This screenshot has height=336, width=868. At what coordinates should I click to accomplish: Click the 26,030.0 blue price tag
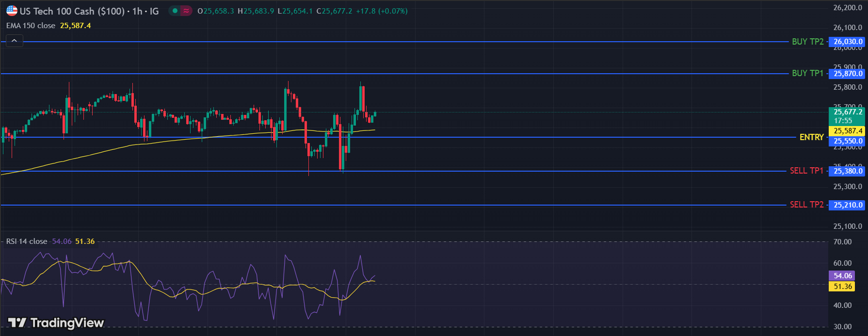click(x=848, y=42)
